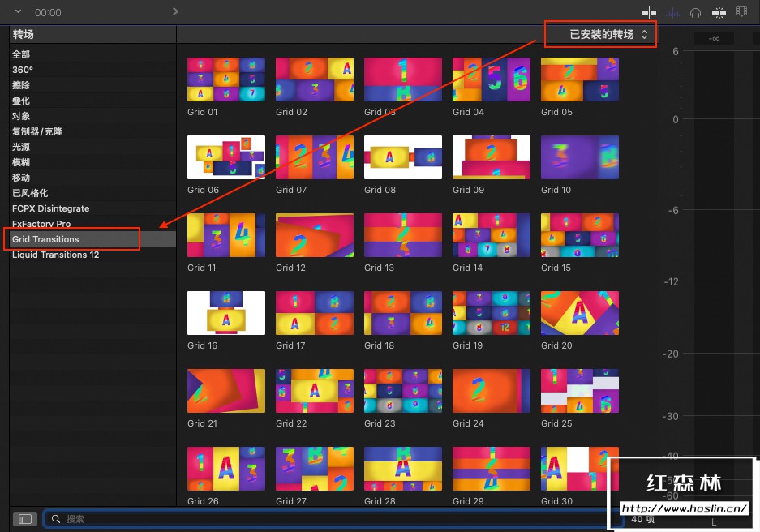
Task: Select the Grid 16 transition thumbnail
Action: click(x=225, y=313)
